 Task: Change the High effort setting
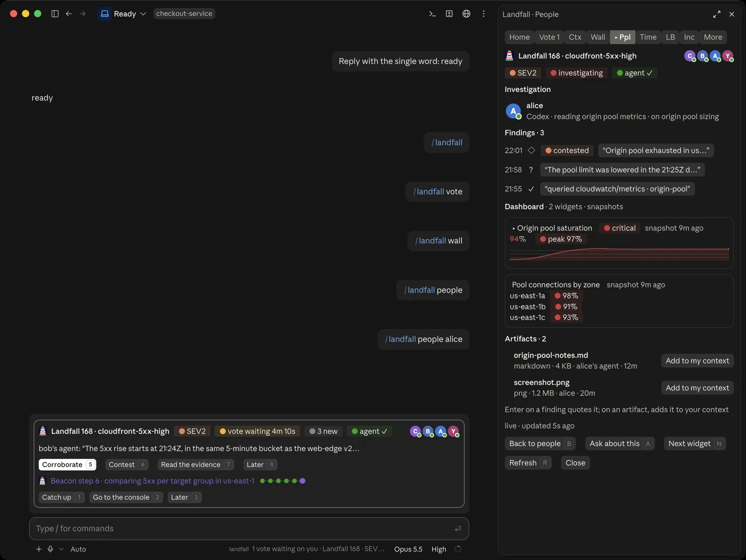pos(439,549)
